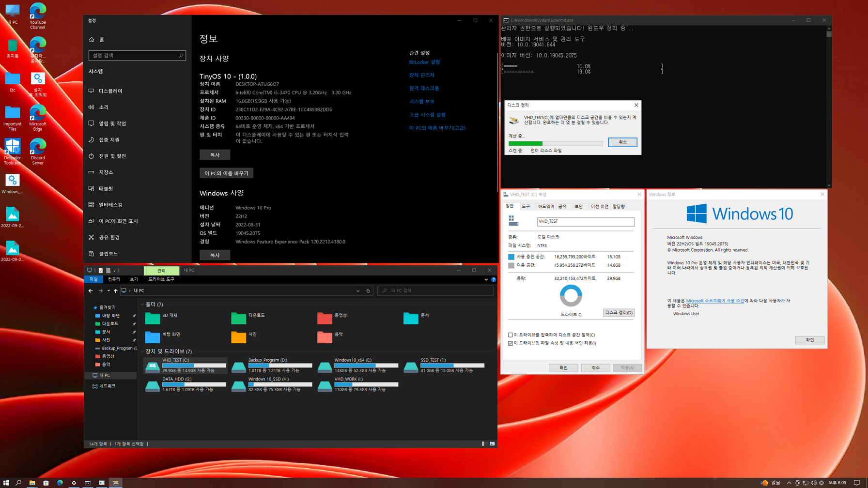The height and width of the screenshot is (488, 868).
Task: Expand the Explorer ribbon chevron
Action: click(x=486, y=279)
